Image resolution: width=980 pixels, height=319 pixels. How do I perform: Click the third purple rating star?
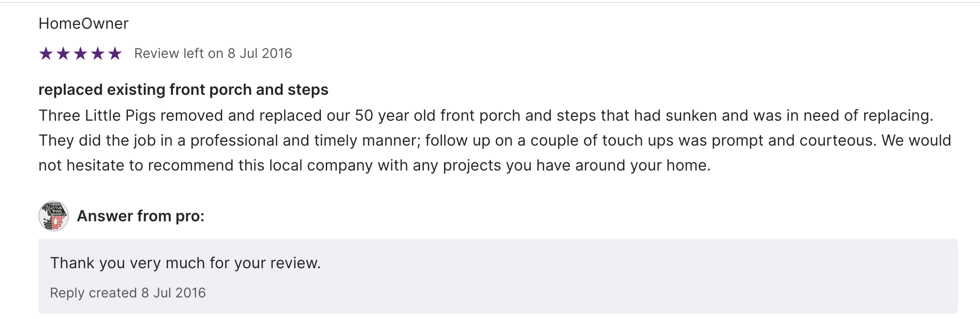[x=80, y=54]
